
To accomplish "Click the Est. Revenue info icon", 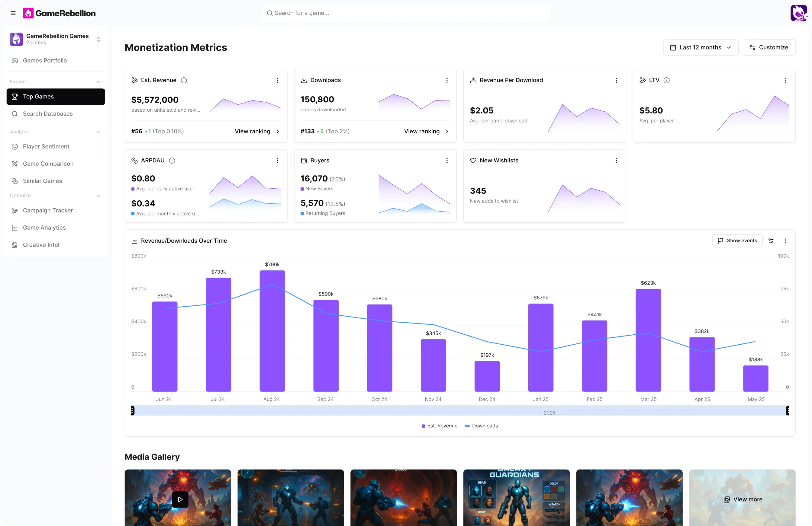I will tap(184, 80).
